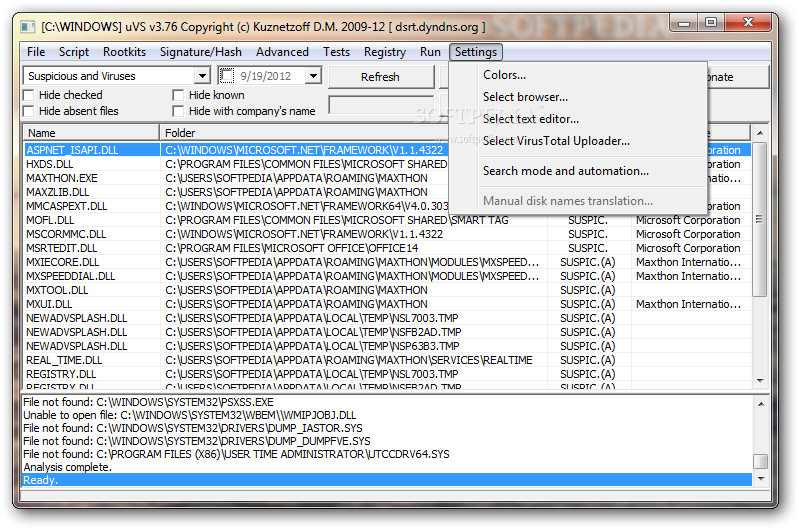Viewport: 799px width, 529px height.
Task: Click the search input field below Refresh
Action: pos(381,105)
